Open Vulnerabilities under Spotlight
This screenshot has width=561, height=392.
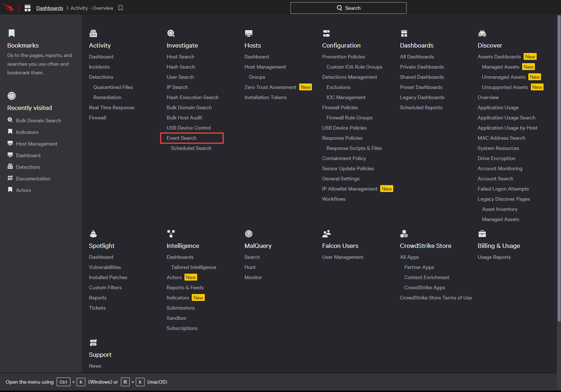click(105, 267)
